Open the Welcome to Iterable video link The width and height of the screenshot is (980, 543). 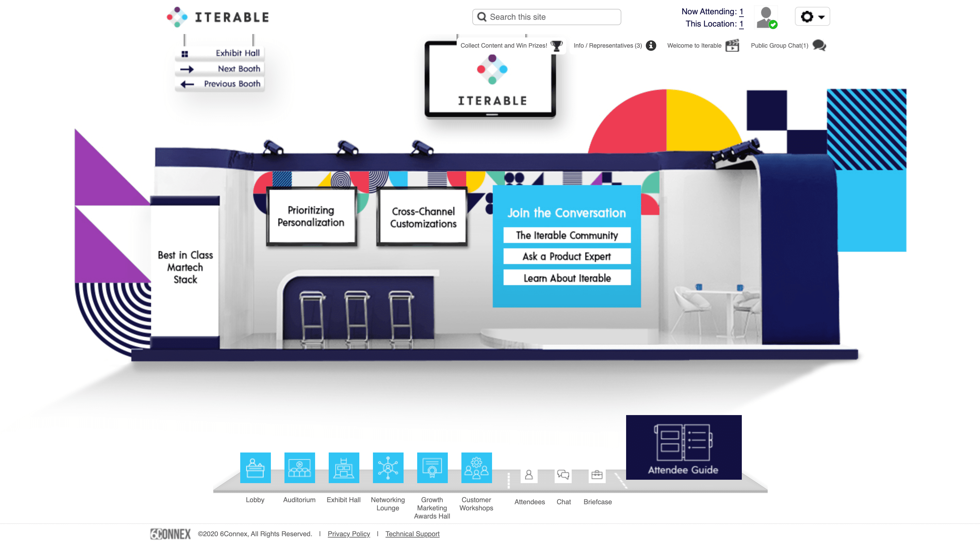(x=694, y=46)
